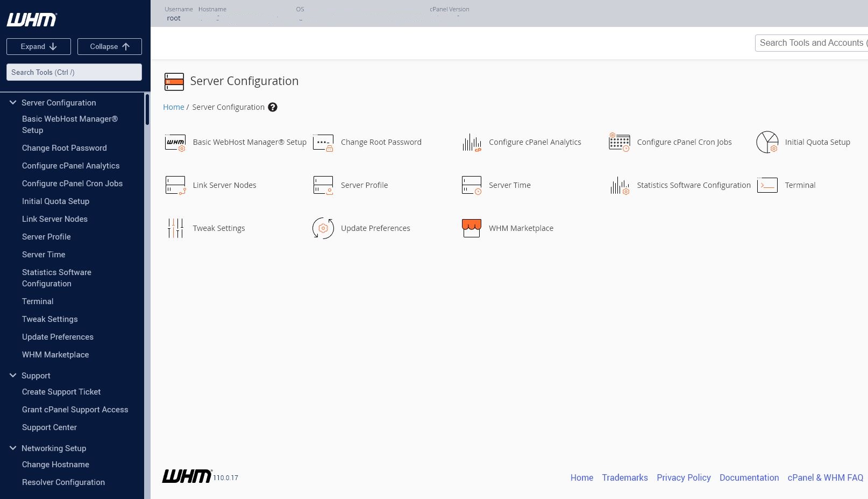Click Link Server Nodes label in grid
This screenshot has width=868, height=499.
coord(225,185)
